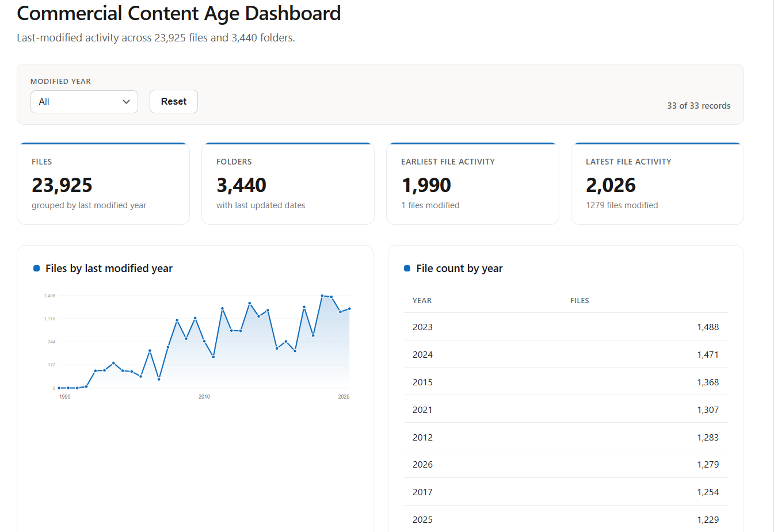The height and width of the screenshot is (532, 774).
Task: Click the 33 of 33 records label
Action: click(x=699, y=106)
